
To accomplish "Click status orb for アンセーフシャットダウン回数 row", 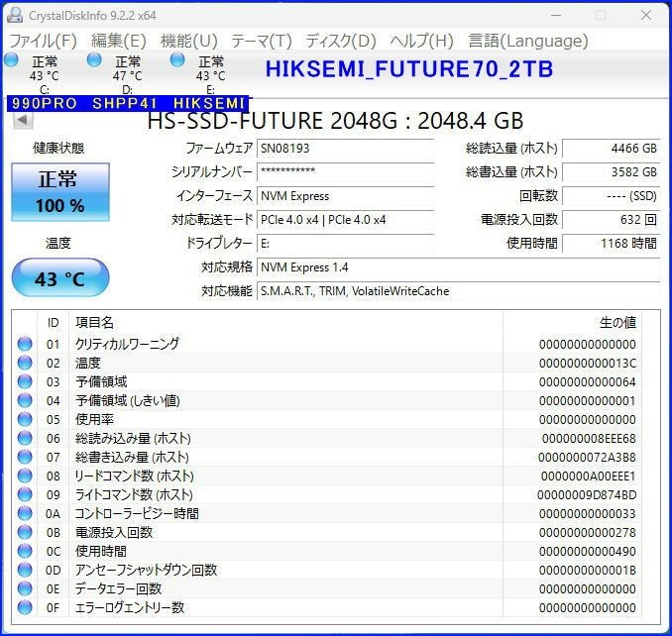I will (25, 570).
